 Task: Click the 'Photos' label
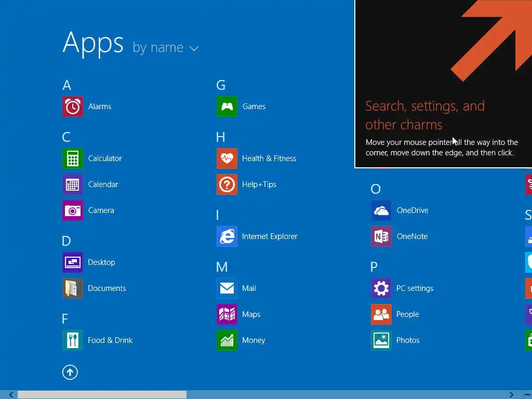point(408,340)
